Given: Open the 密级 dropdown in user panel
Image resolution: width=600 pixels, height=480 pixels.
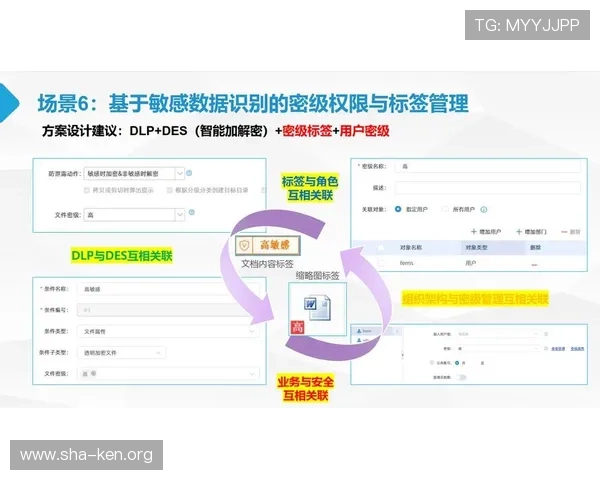Looking at the screenshot, I should click(x=497, y=348).
